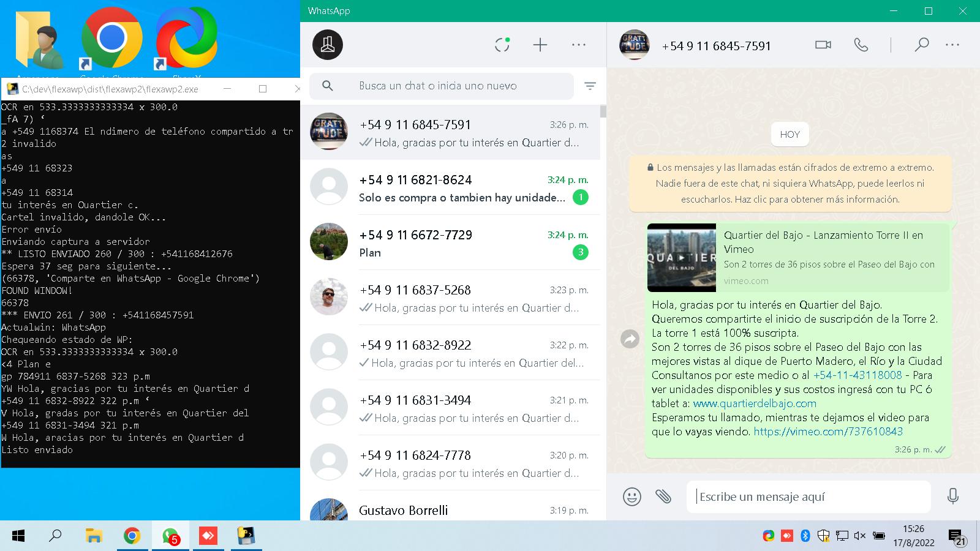Click unread badge 1 on 6821-8624 chat
The image size is (980, 551).
[580, 197]
